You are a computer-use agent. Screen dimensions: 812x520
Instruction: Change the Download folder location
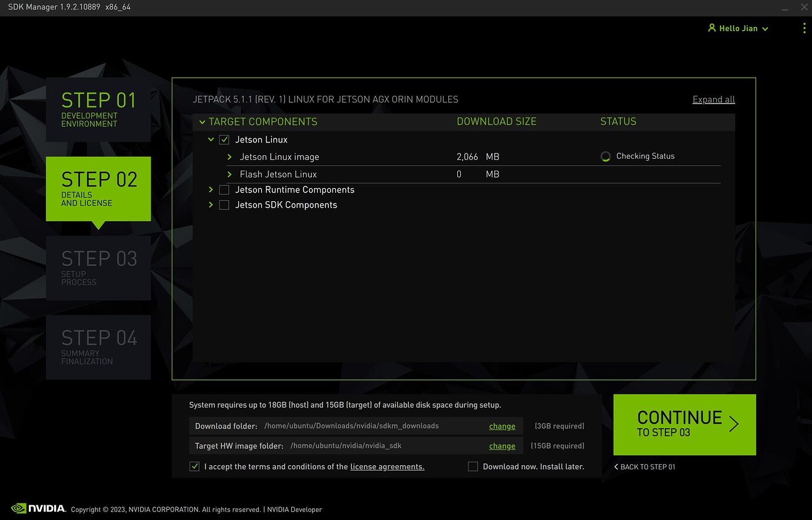tap(502, 426)
